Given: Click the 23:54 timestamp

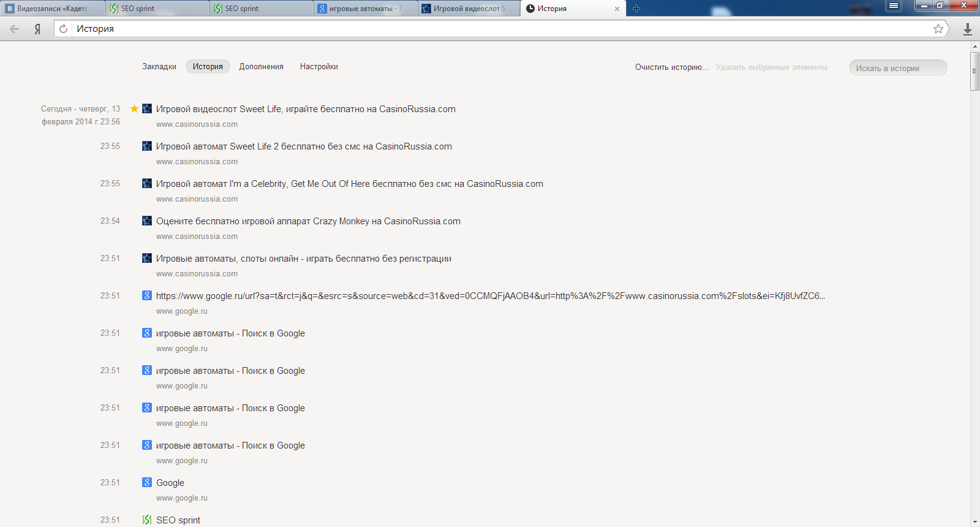Looking at the screenshot, I should [110, 221].
